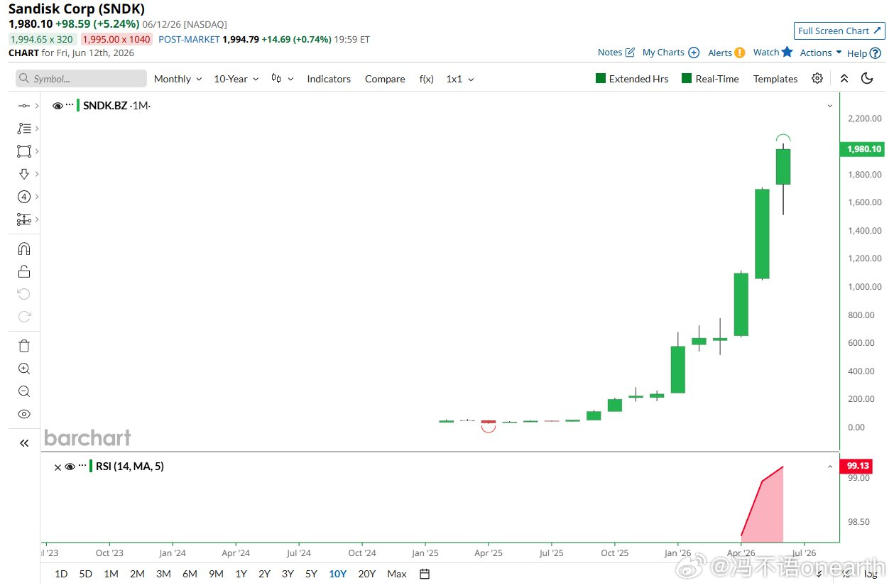Open the Fibonacci tools group
The image size is (894, 588).
24,129
